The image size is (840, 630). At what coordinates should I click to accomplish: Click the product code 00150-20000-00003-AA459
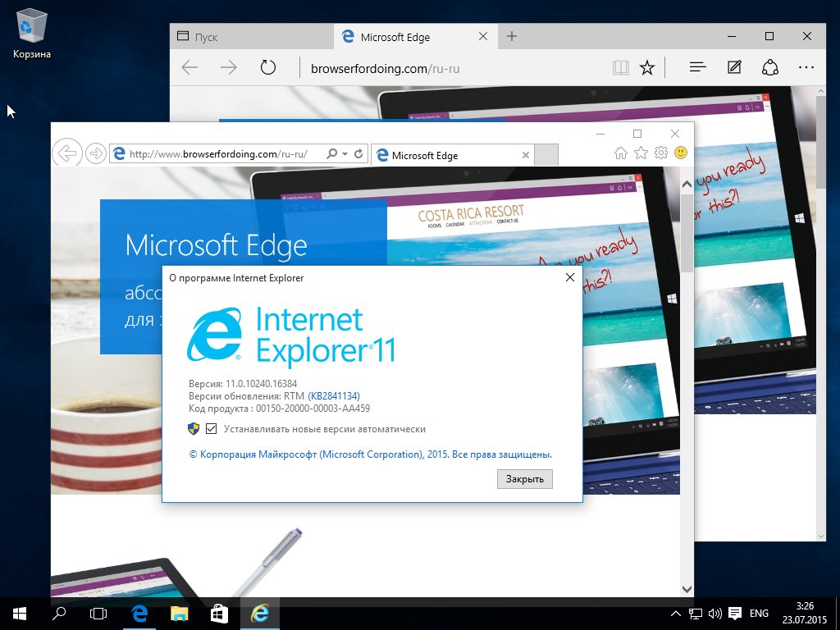[313, 409]
